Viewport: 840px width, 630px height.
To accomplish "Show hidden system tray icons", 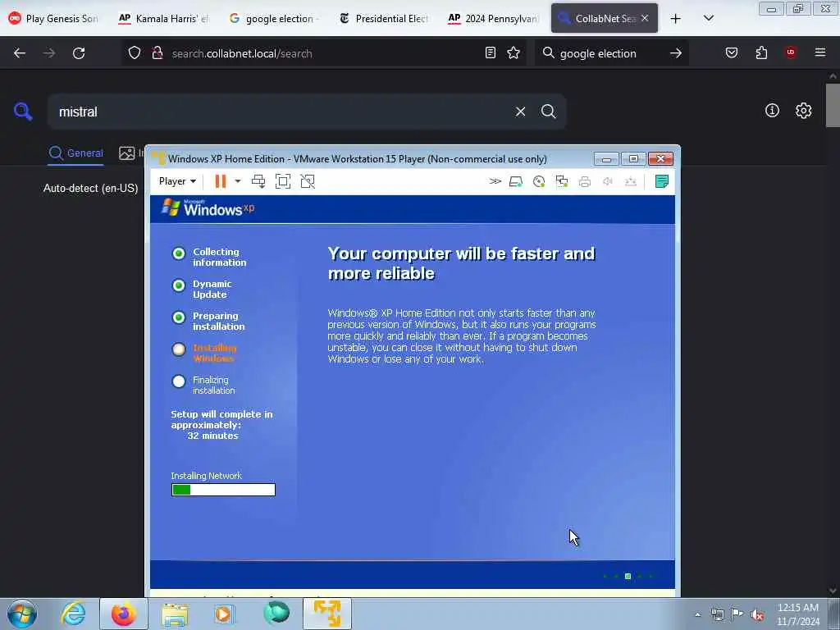I will point(697,614).
